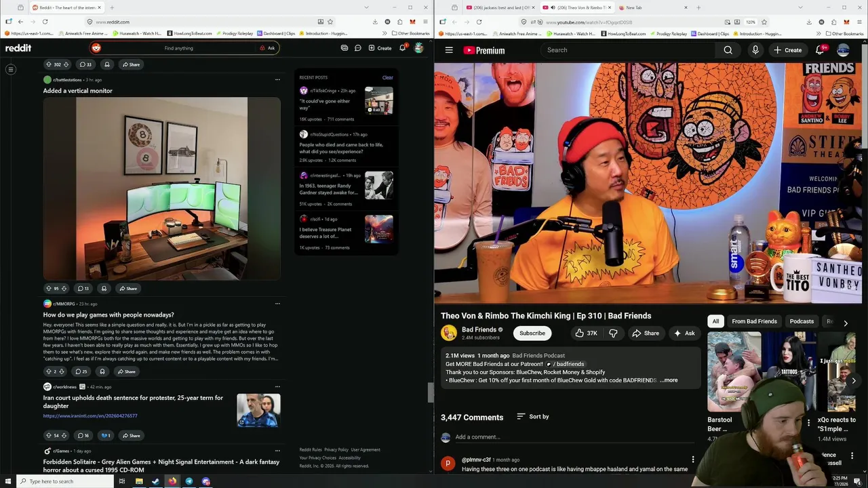Viewport: 868px width, 488px height.
Task: Focus the YouTube Search field
Action: (629, 50)
